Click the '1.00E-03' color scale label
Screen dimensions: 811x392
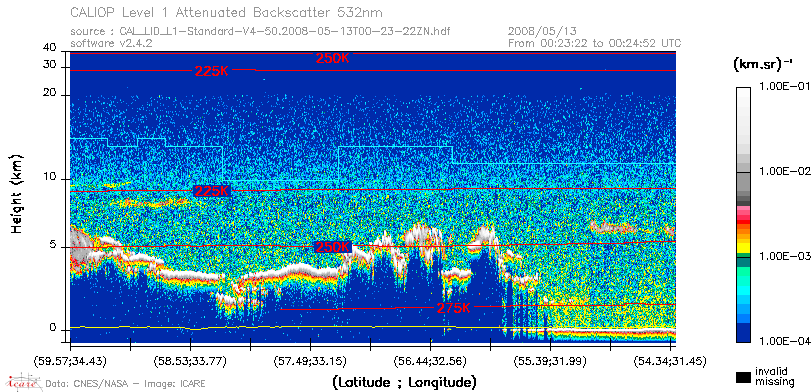[x=784, y=257]
